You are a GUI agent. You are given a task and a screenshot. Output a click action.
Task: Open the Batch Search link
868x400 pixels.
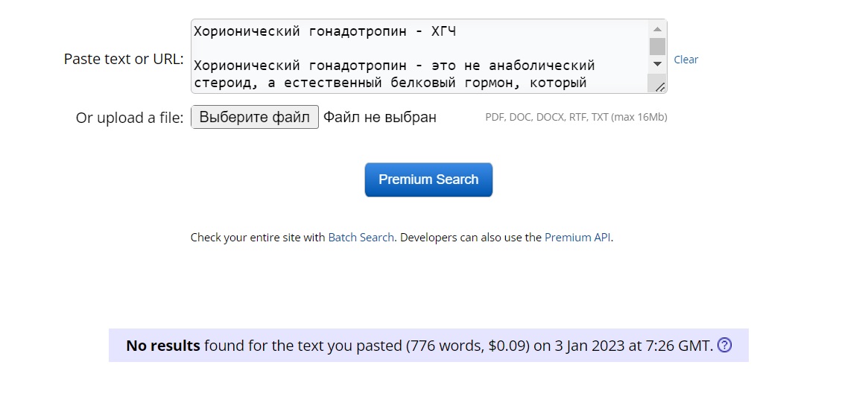[361, 238]
